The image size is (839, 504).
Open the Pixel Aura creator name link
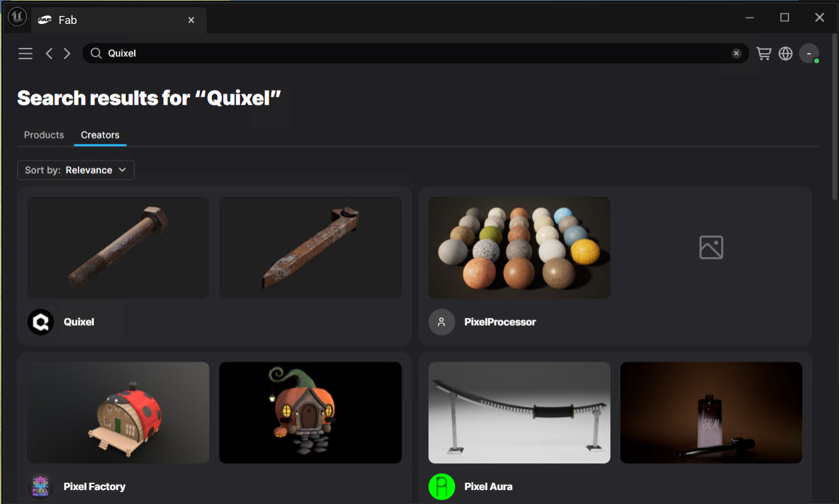coord(488,487)
